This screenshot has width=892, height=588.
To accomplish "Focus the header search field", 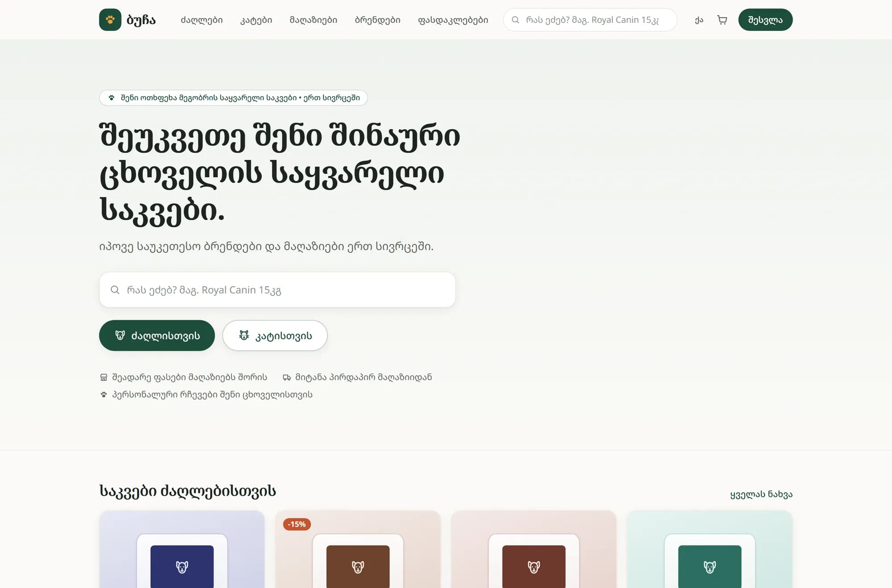I will tap(590, 20).
